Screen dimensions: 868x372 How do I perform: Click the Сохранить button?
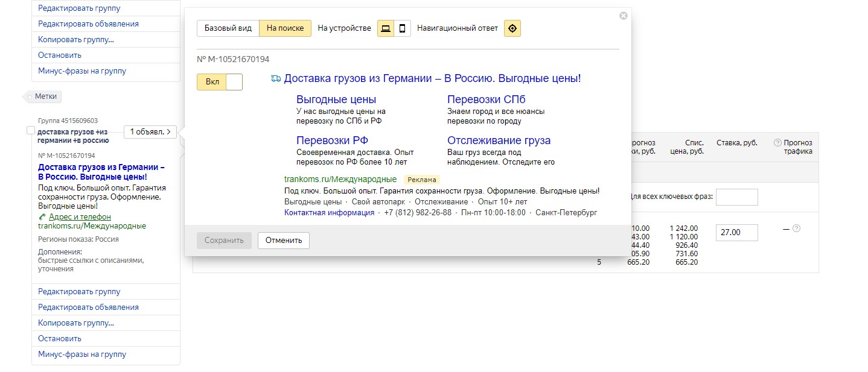click(x=223, y=241)
